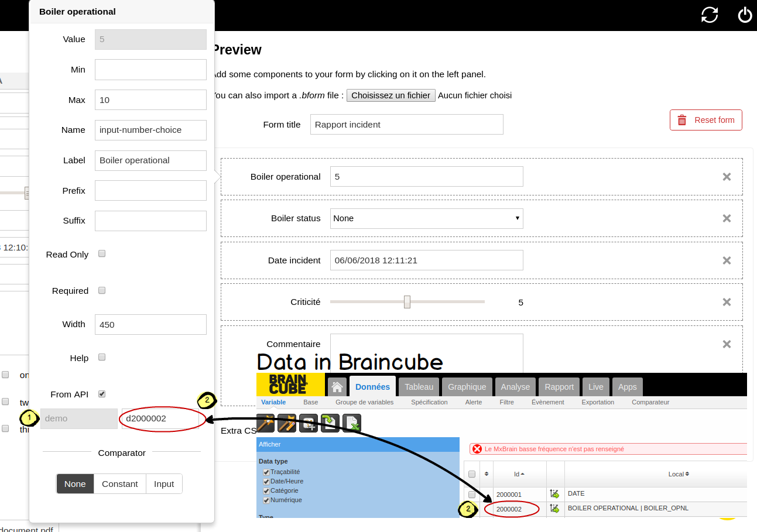Delete the Boiler status row via X
This screenshot has height=532, width=757.
tap(727, 218)
